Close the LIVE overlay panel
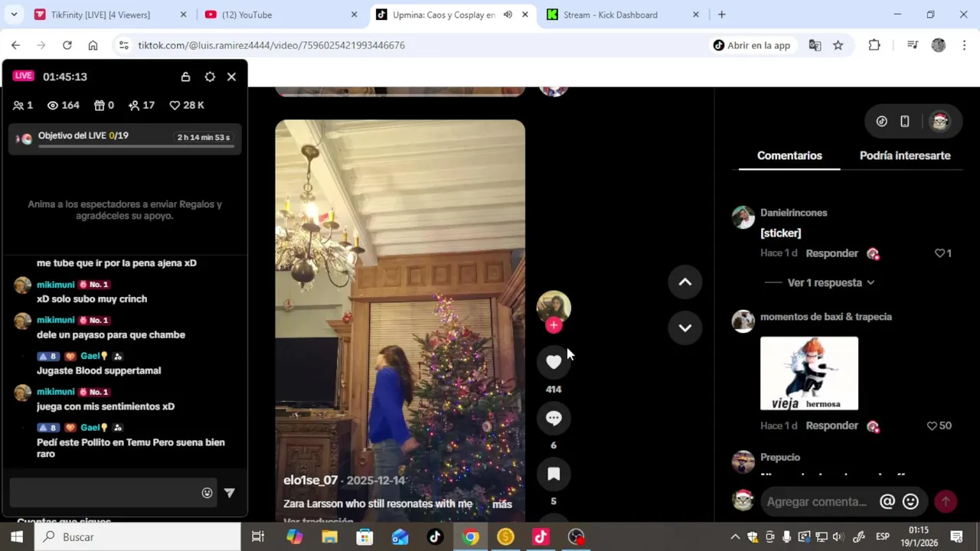The height and width of the screenshot is (551, 980). (x=231, y=77)
